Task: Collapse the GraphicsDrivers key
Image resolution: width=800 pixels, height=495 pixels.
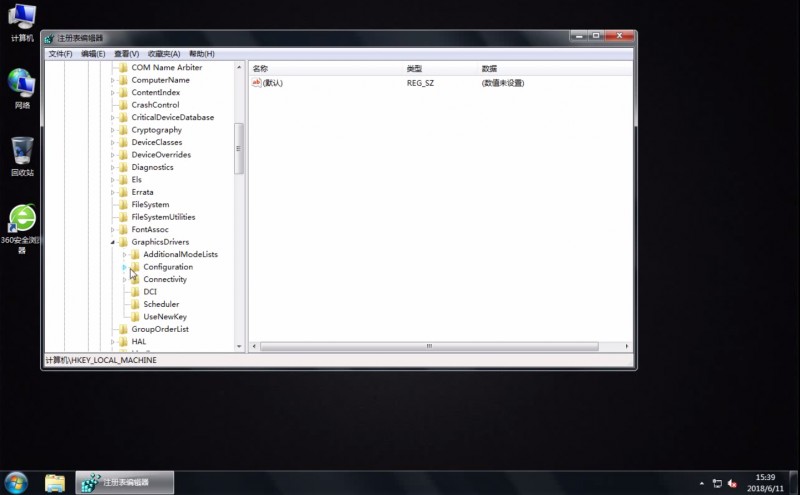Action: pyautogui.click(x=113, y=242)
